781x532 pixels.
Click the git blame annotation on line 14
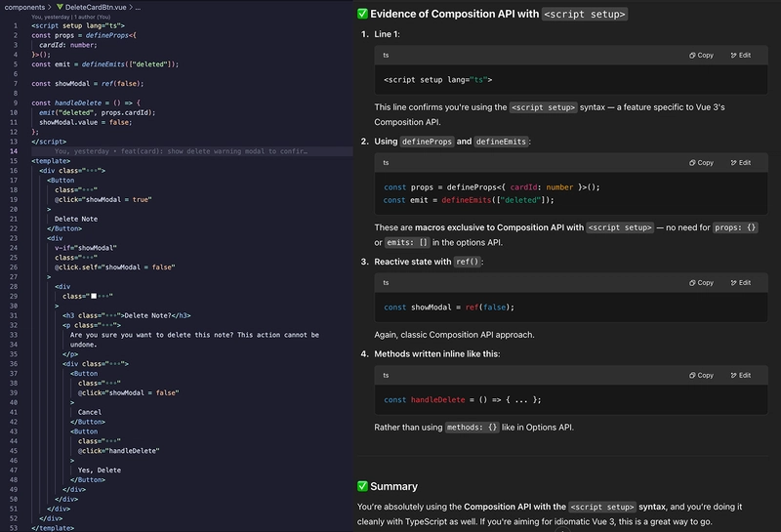pos(181,151)
